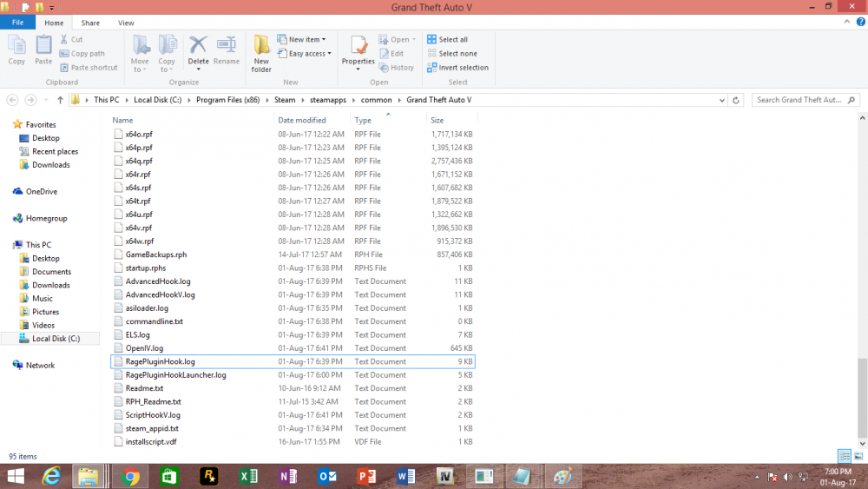Switch to the View ribbon tab
This screenshot has width=868, height=489.
[x=126, y=23]
